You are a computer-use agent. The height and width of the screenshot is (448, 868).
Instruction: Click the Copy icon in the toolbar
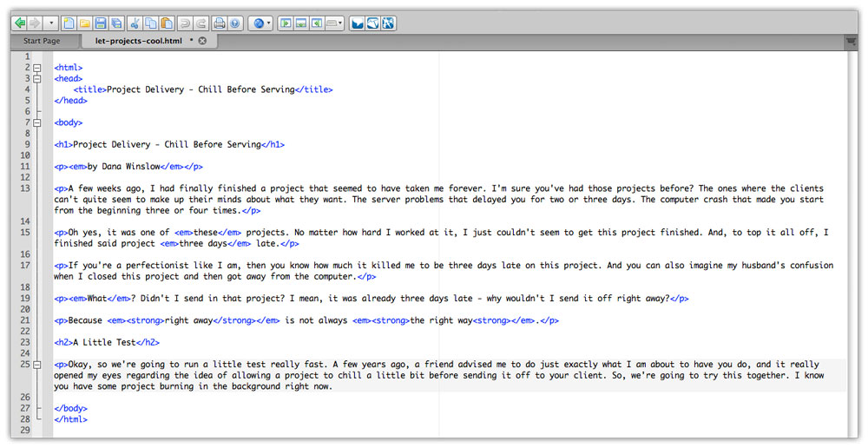[x=152, y=23]
